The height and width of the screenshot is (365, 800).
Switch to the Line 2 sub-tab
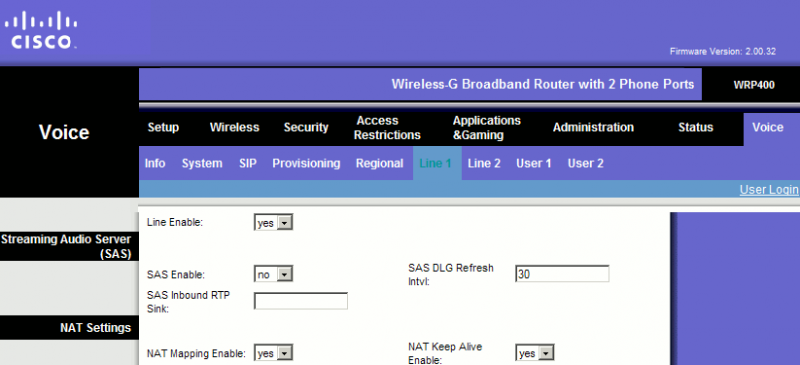click(x=484, y=163)
